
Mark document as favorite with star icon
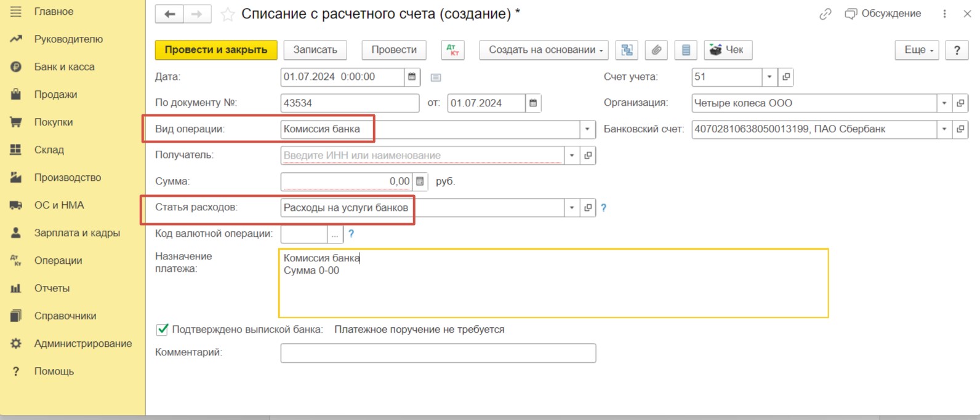(x=228, y=14)
